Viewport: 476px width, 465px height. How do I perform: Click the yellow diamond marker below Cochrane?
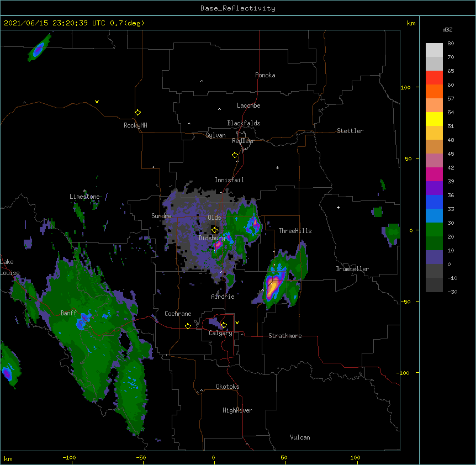(188, 326)
